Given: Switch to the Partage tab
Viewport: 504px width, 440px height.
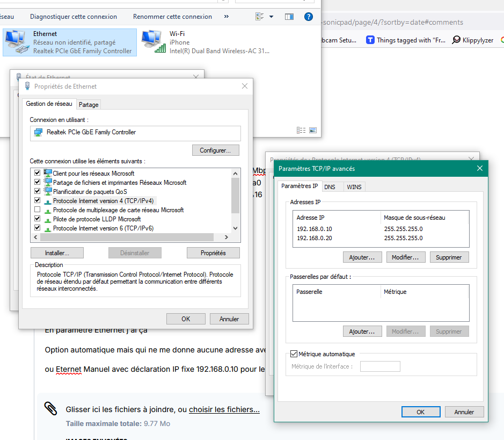Looking at the screenshot, I should pyautogui.click(x=89, y=105).
